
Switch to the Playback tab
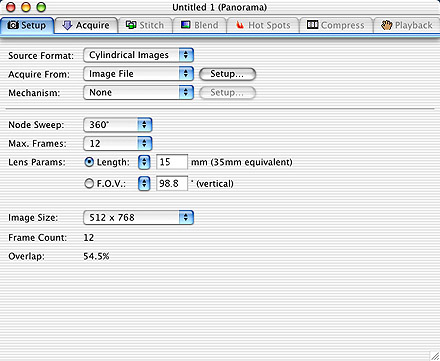tap(406, 25)
